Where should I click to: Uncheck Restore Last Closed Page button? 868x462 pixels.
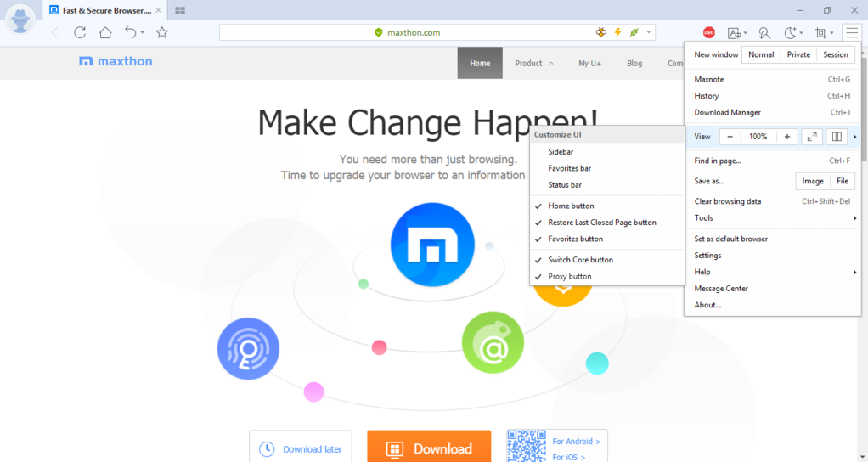pos(607,223)
